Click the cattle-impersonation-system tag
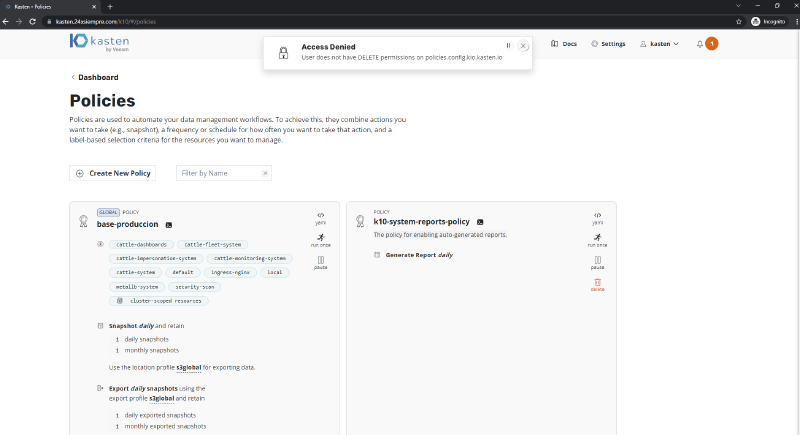Image resolution: width=800 pixels, height=435 pixels. pyautogui.click(x=156, y=259)
